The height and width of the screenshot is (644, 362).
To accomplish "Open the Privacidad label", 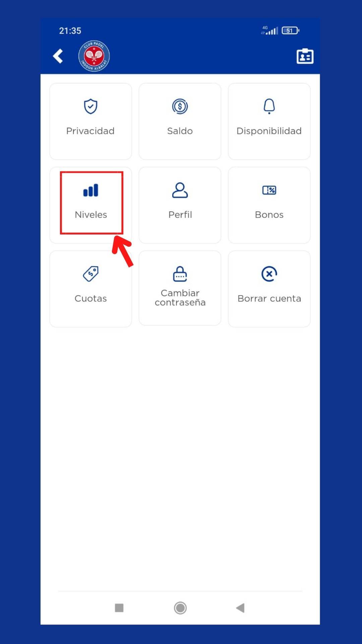I will 90,131.
